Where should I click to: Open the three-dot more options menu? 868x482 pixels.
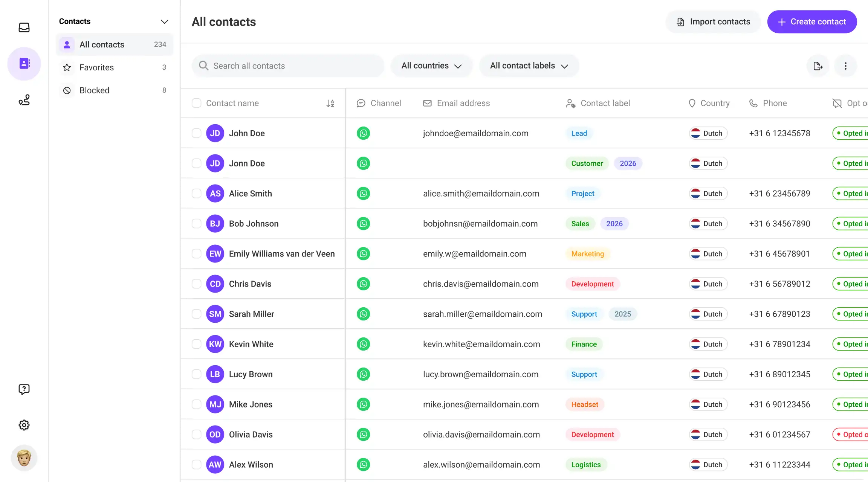point(846,66)
